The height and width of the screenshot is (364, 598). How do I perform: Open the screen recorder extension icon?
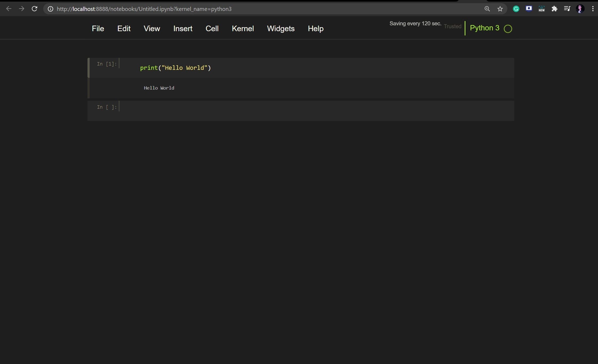click(528, 9)
